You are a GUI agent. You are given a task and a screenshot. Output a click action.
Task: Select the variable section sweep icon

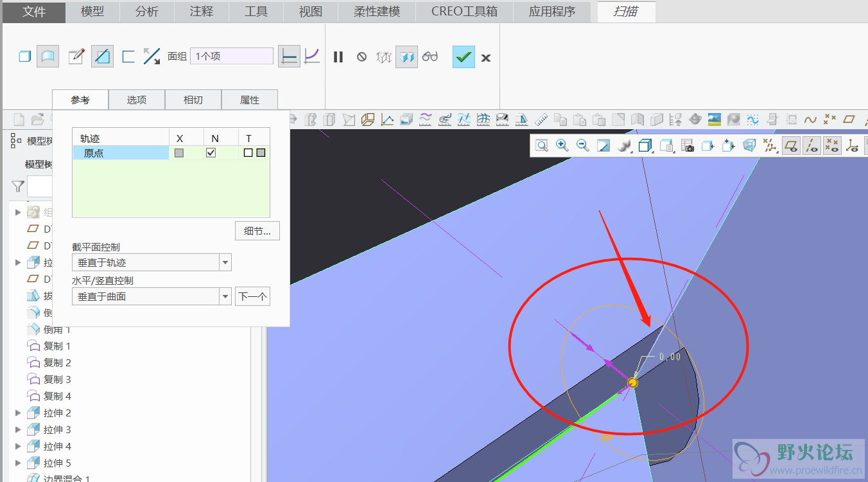tap(312, 57)
